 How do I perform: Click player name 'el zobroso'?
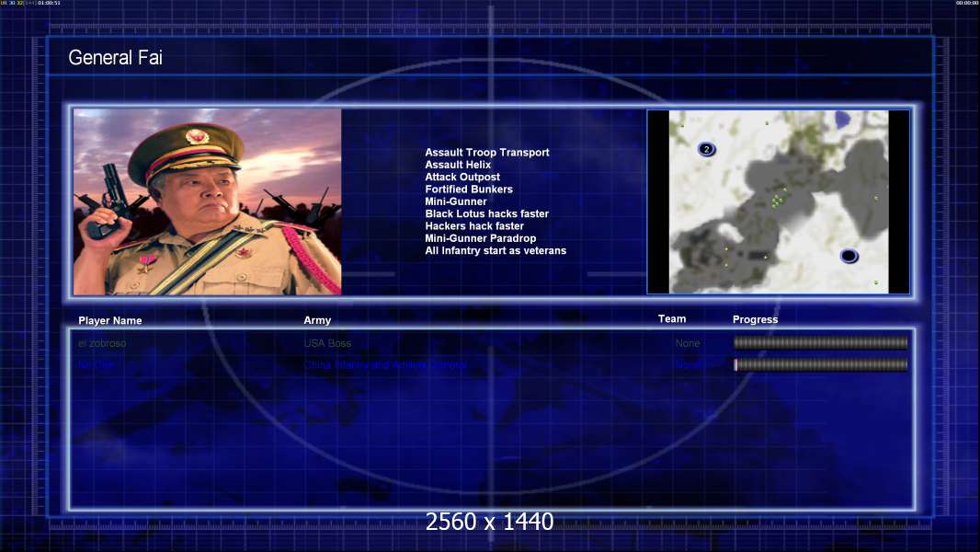pyautogui.click(x=102, y=343)
